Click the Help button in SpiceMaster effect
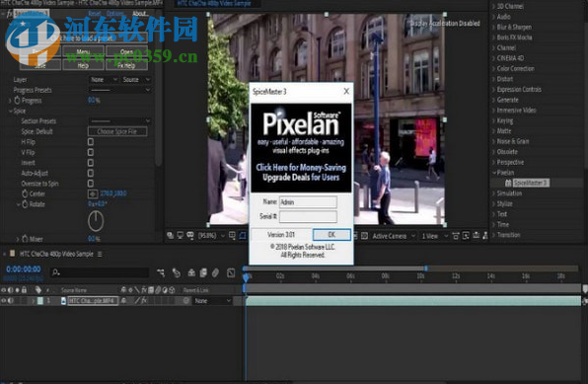The height and width of the screenshot is (384, 588). (x=83, y=65)
